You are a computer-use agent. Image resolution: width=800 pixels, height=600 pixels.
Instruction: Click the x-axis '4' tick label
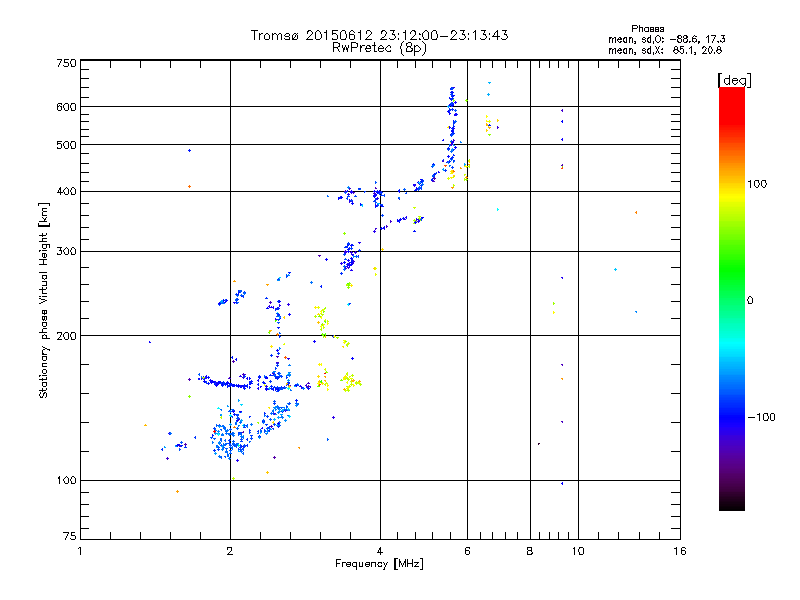click(x=380, y=551)
